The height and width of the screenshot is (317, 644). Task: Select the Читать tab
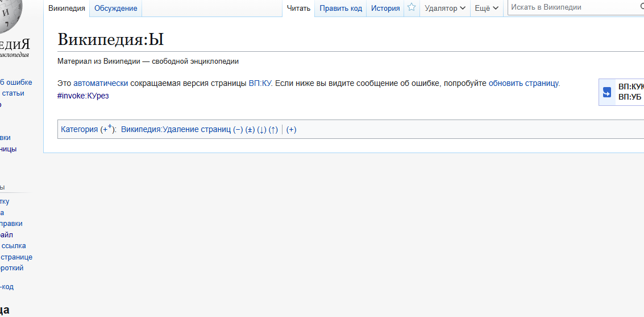(298, 8)
